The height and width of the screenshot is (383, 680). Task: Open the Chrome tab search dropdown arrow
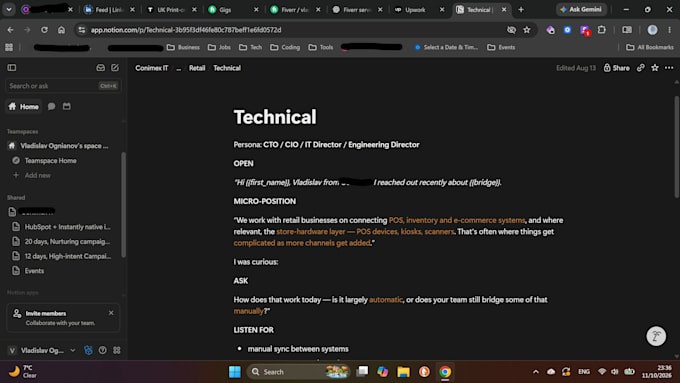(9, 10)
